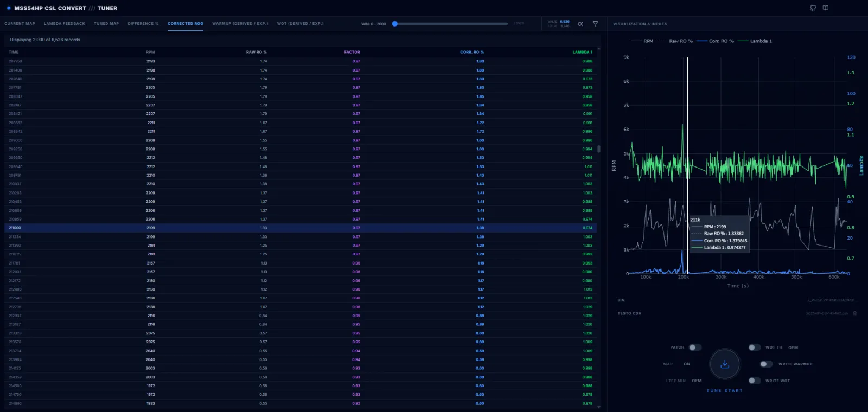Screen dimensions: 868x412
Task: Delete the Testo CSV file via trash icon
Action: point(854,313)
